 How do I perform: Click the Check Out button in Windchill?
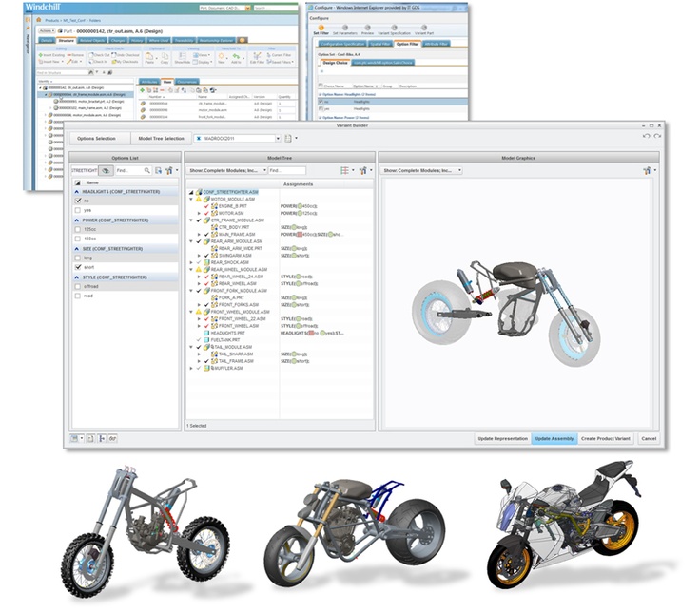99,55
